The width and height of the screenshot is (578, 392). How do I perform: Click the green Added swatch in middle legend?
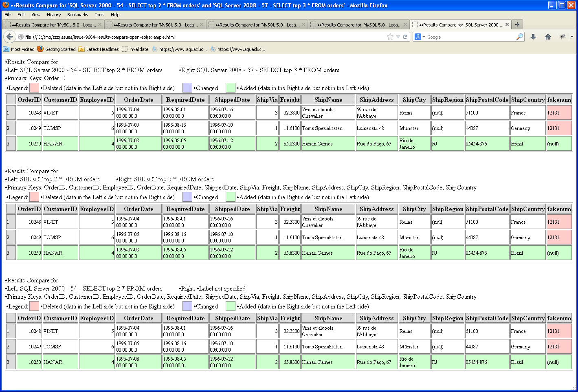point(231,197)
